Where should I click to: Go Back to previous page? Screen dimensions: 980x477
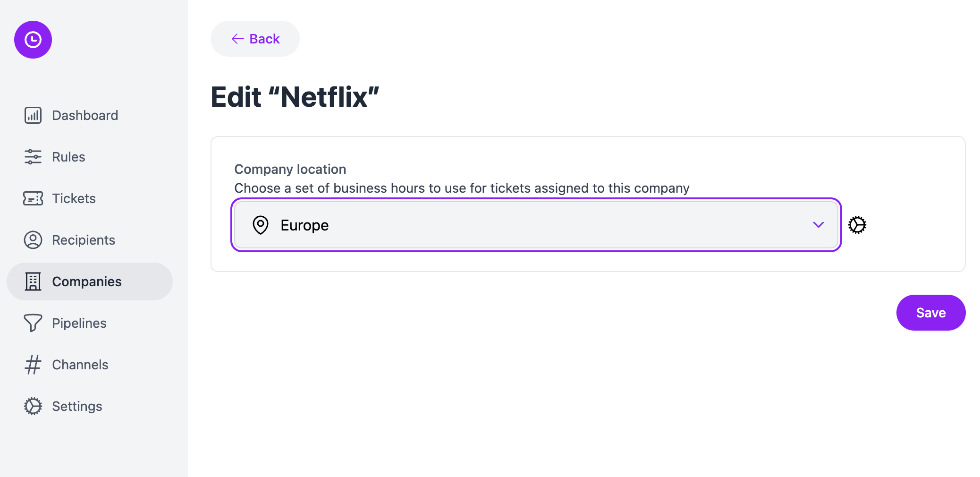[x=255, y=39]
